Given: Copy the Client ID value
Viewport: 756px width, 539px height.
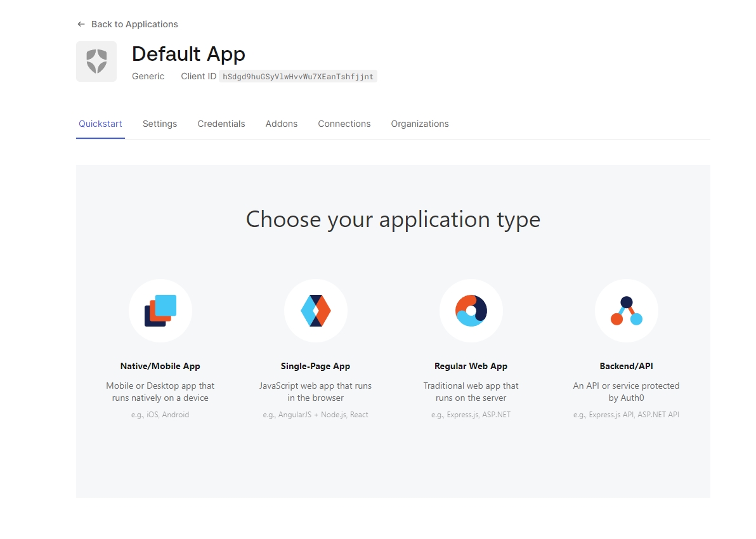Looking at the screenshot, I should (297, 76).
